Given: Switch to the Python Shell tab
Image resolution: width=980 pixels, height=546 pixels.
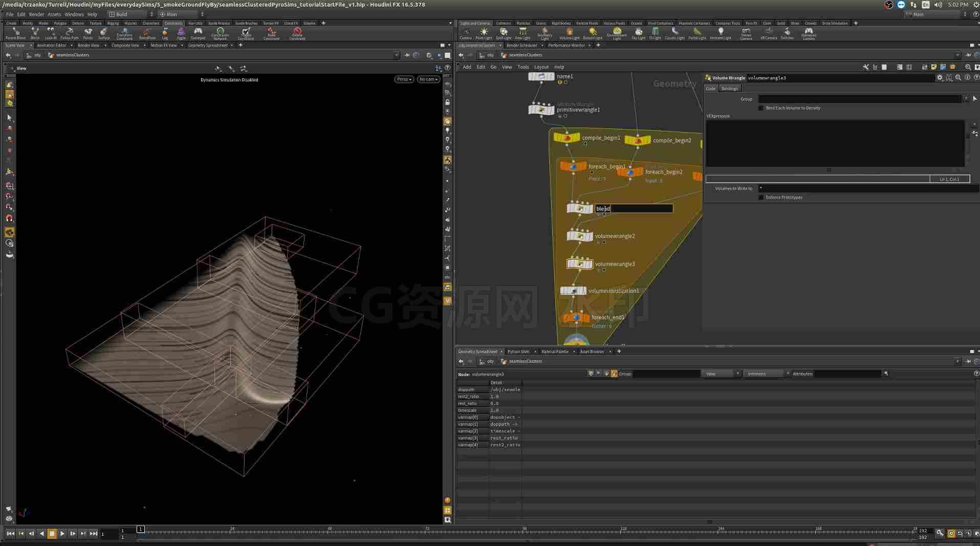Looking at the screenshot, I should (518, 352).
